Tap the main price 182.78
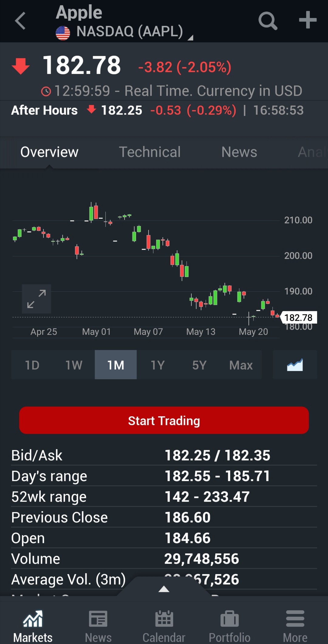This screenshot has height=644, width=328. point(82,65)
